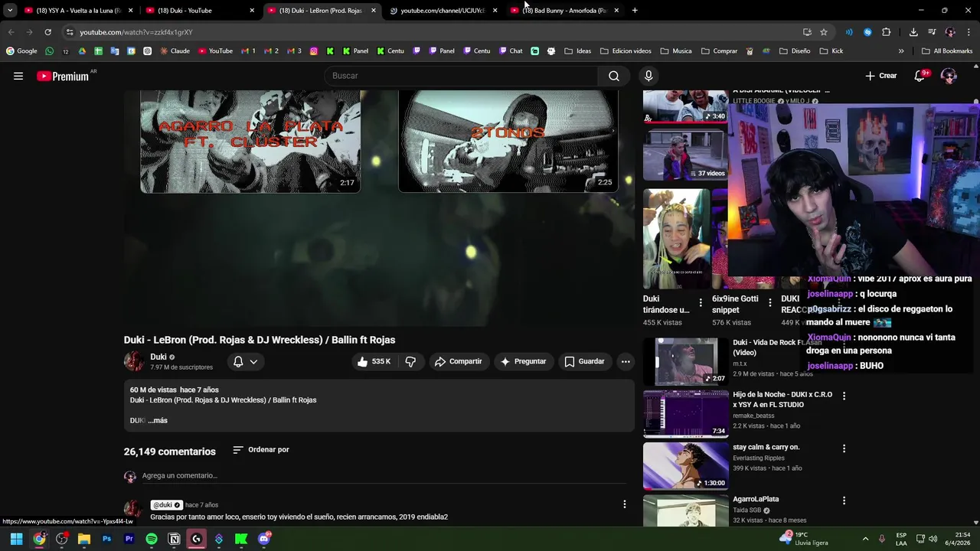Open Premiere Pro from the taskbar

coord(129,539)
